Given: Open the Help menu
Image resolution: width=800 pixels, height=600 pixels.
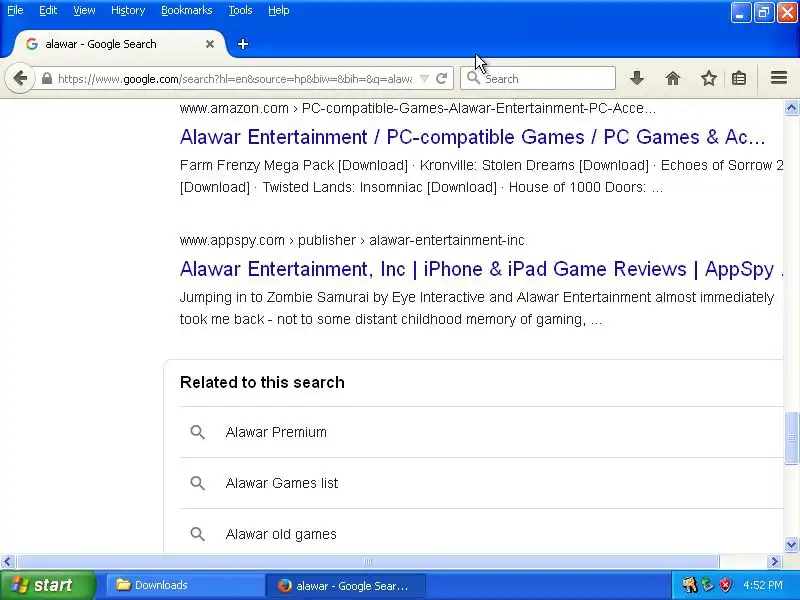Looking at the screenshot, I should click(x=279, y=10).
